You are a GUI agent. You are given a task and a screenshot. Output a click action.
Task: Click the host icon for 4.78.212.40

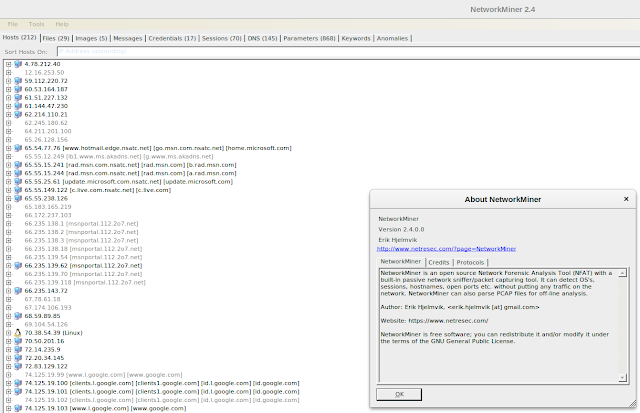[x=18, y=64]
